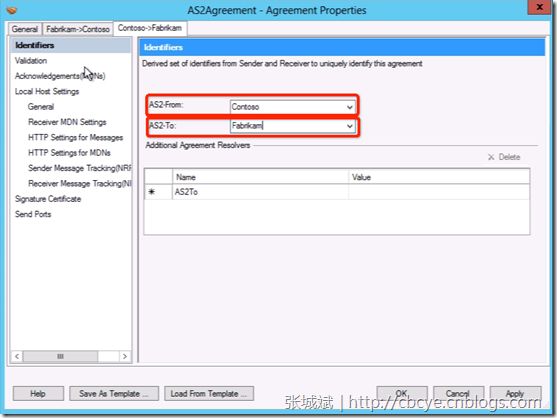The image size is (557, 418).
Task: Open Send Ports page
Action: [x=33, y=214]
